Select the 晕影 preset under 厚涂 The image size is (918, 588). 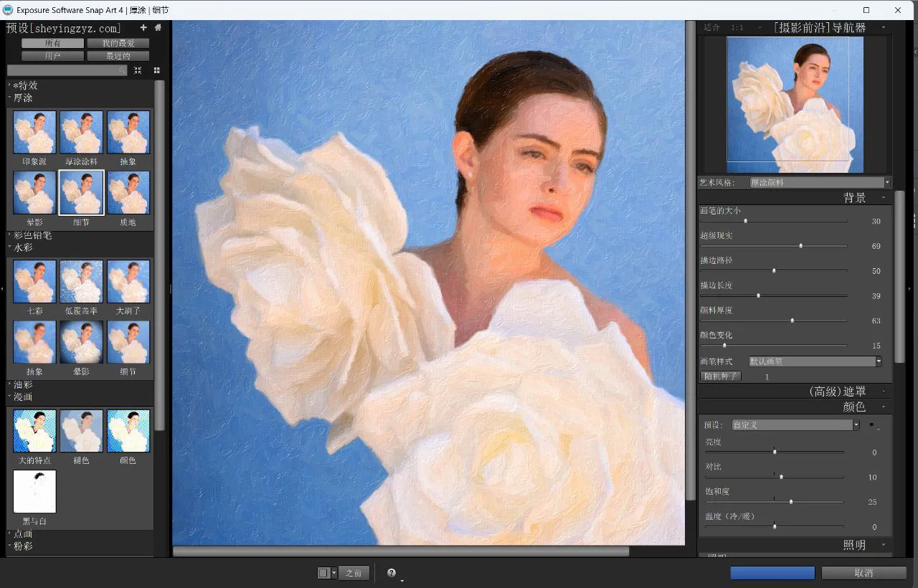(34, 192)
